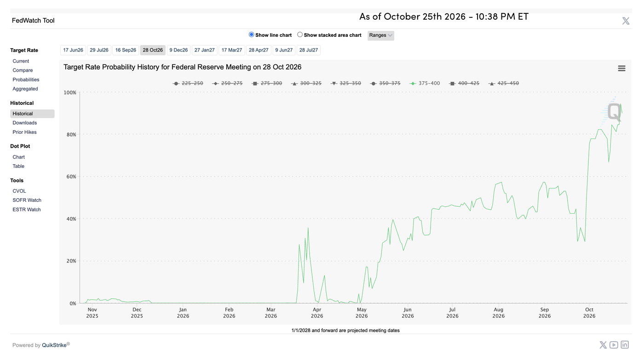This screenshot has width=644, height=355.
Task: Select Show line chart radio button
Action: pyautogui.click(x=251, y=34)
